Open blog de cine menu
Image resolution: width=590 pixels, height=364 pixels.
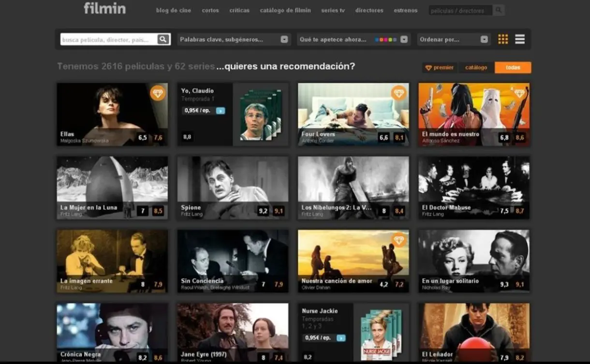pyautogui.click(x=174, y=10)
